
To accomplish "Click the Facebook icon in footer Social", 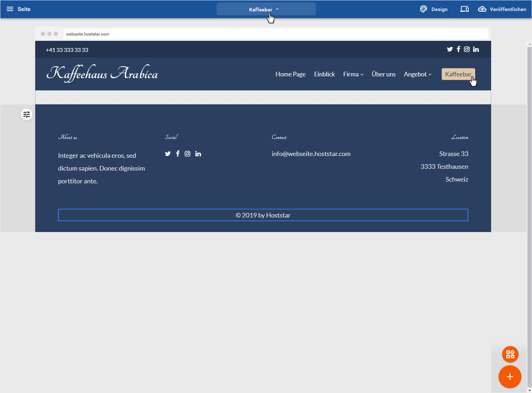I will (x=178, y=154).
